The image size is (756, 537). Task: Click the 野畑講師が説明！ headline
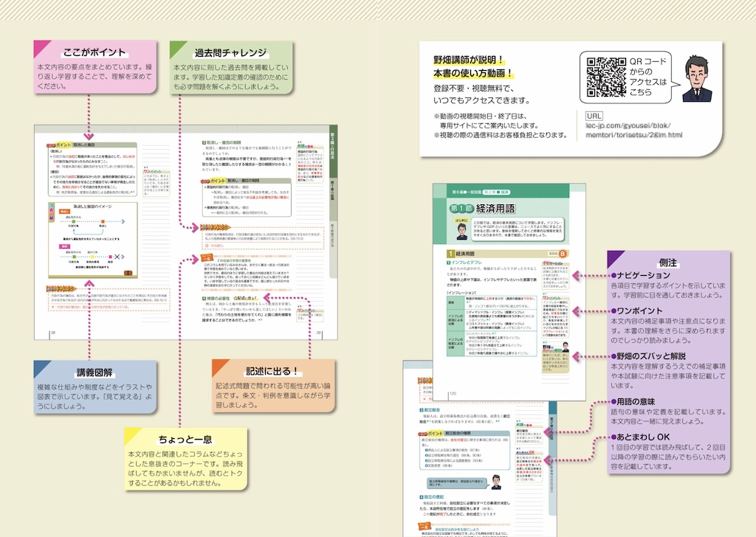pos(469,60)
